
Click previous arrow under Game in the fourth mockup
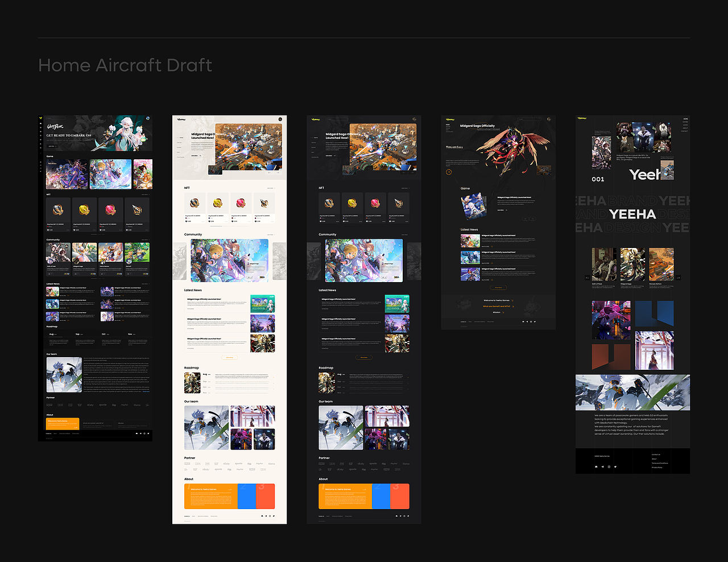525,219
